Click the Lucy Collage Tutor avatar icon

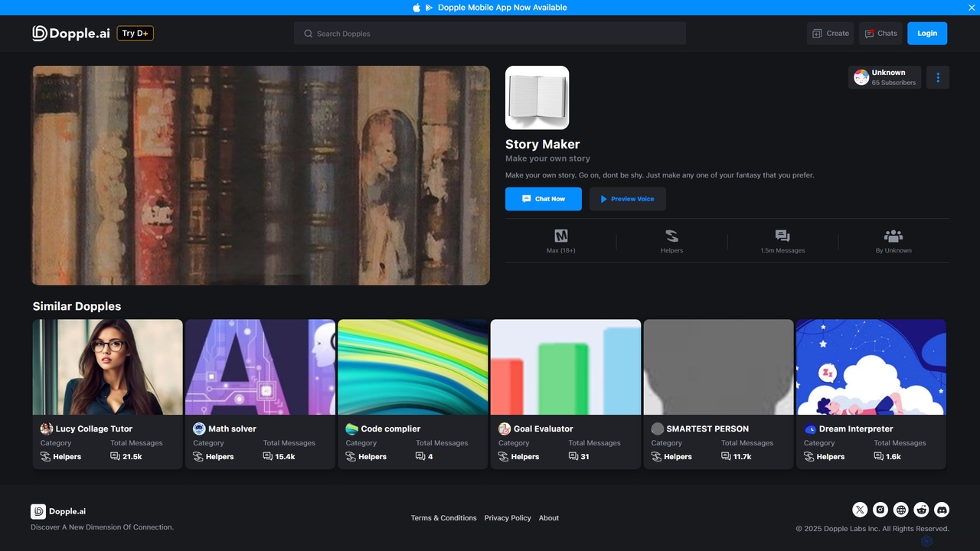coord(47,429)
